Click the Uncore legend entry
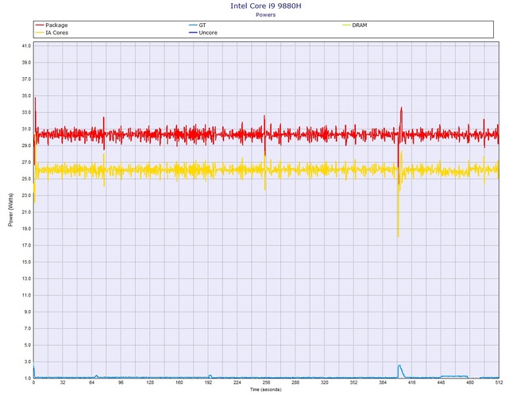The width and height of the screenshot is (532, 399). point(203,33)
